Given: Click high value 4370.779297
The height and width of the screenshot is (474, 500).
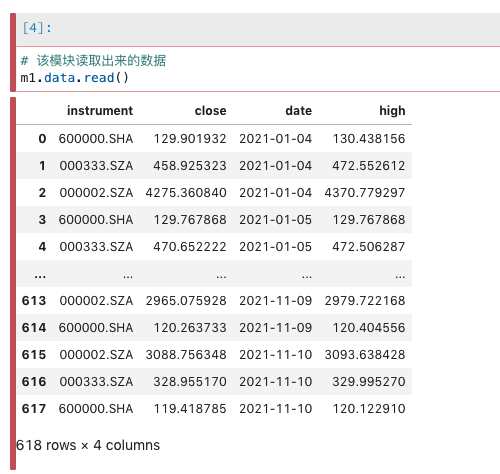Looking at the screenshot, I should click(x=365, y=193).
